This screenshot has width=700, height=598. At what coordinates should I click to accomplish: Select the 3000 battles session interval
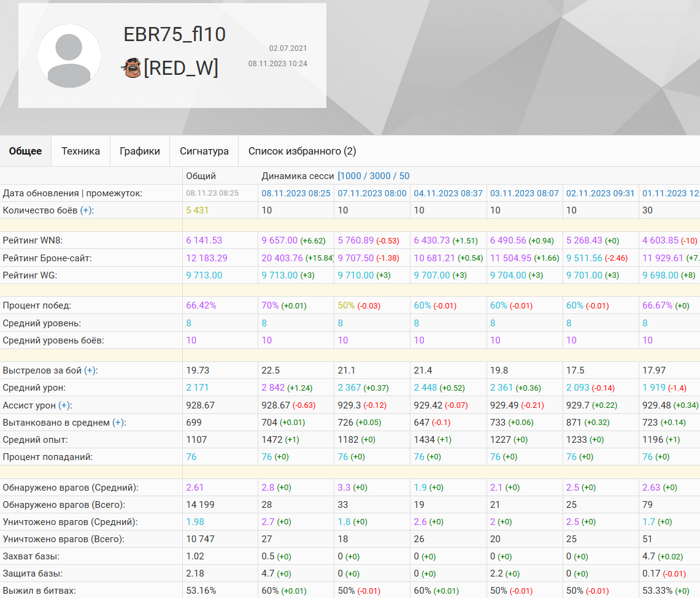point(380,176)
